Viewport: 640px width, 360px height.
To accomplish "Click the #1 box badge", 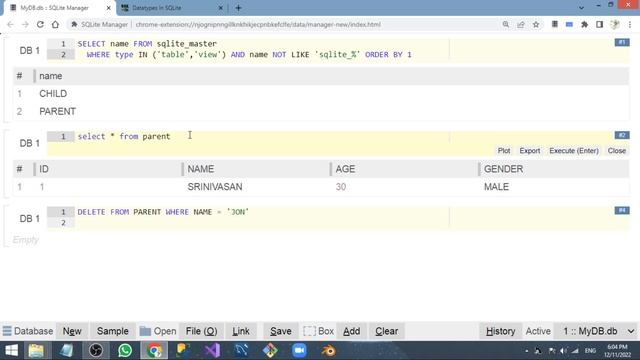I will click(622, 42).
